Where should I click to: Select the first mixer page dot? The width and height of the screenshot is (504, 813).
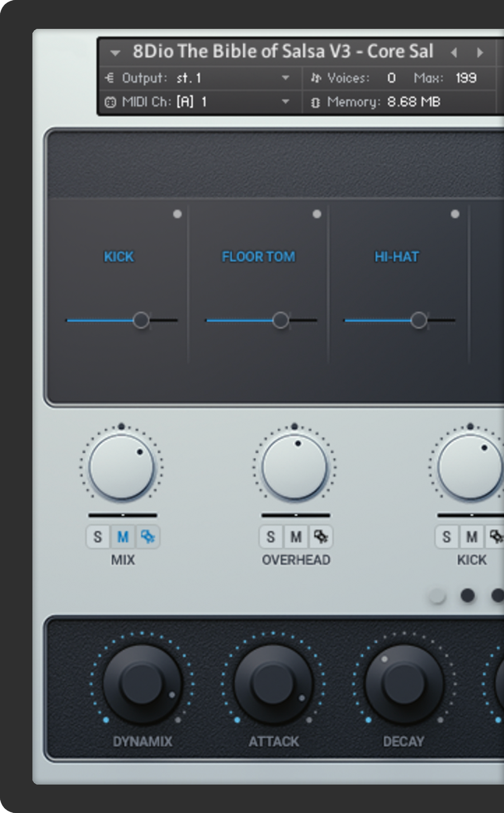437,596
